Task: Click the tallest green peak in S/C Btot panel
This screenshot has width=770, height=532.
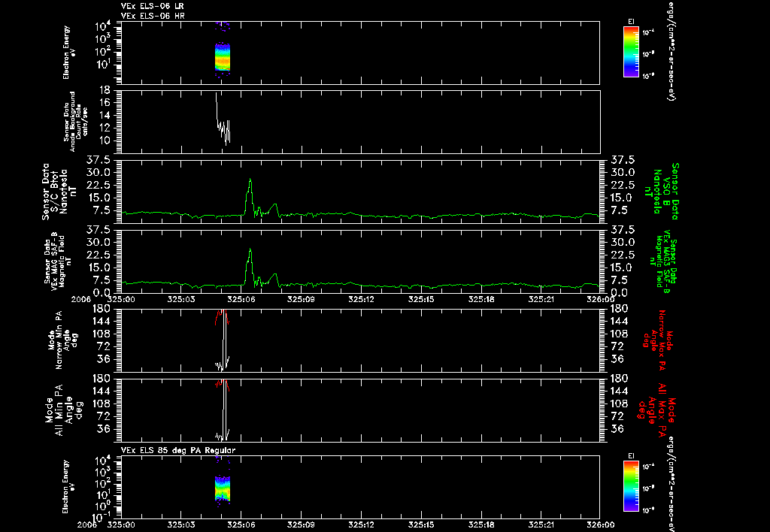Action: (250, 180)
